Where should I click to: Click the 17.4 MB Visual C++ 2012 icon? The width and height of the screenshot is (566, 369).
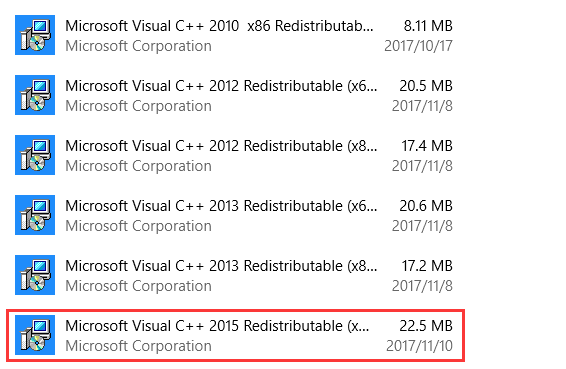[x=35, y=155]
